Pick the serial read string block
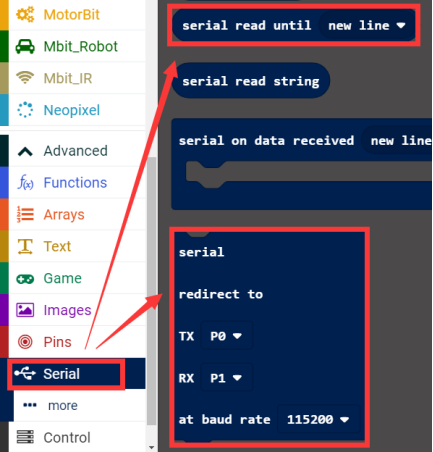 pyautogui.click(x=251, y=81)
